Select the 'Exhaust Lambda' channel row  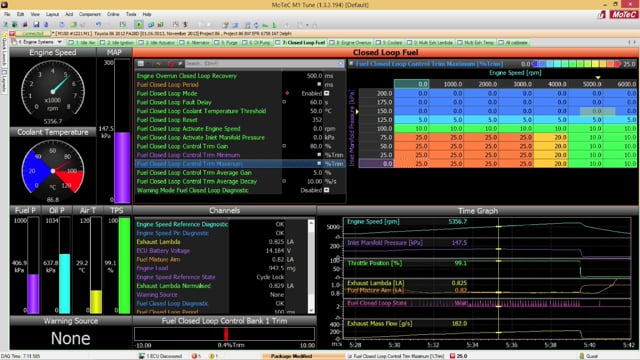coord(220,242)
